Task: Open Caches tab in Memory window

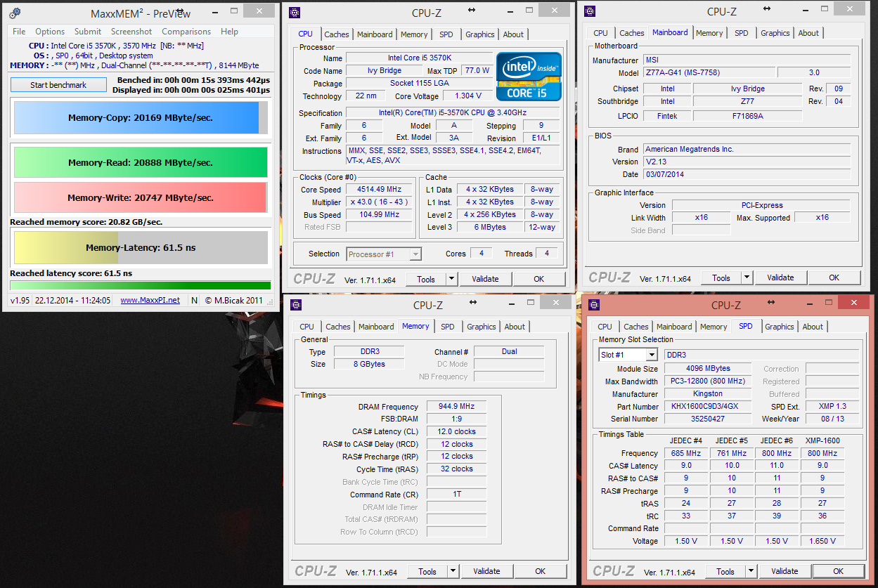Action: [x=338, y=327]
